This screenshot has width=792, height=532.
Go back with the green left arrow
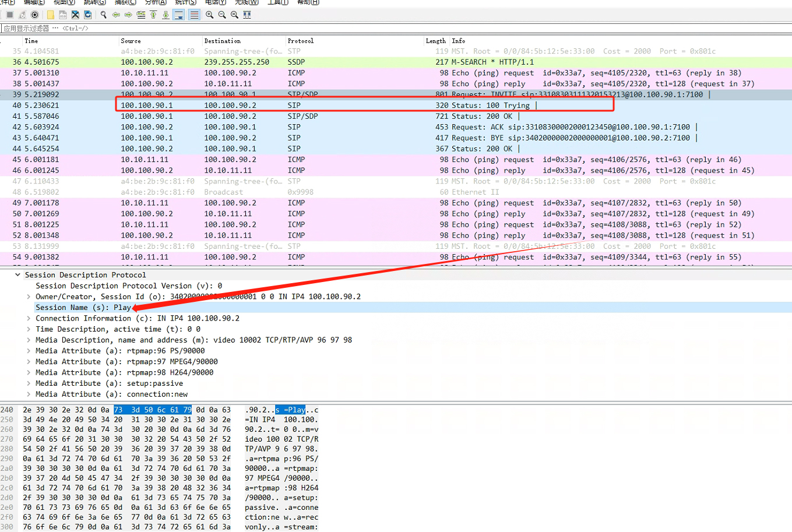pos(116,15)
